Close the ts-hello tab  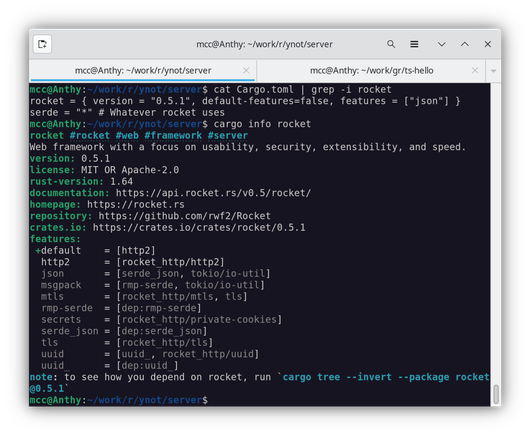coord(475,70)
